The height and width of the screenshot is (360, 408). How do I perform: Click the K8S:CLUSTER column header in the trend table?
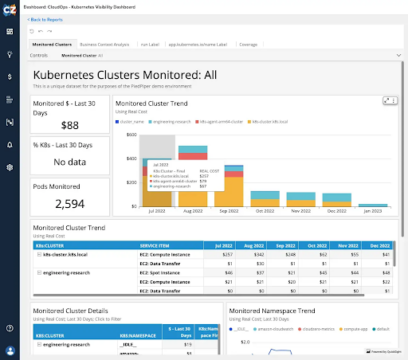point(85,246)
